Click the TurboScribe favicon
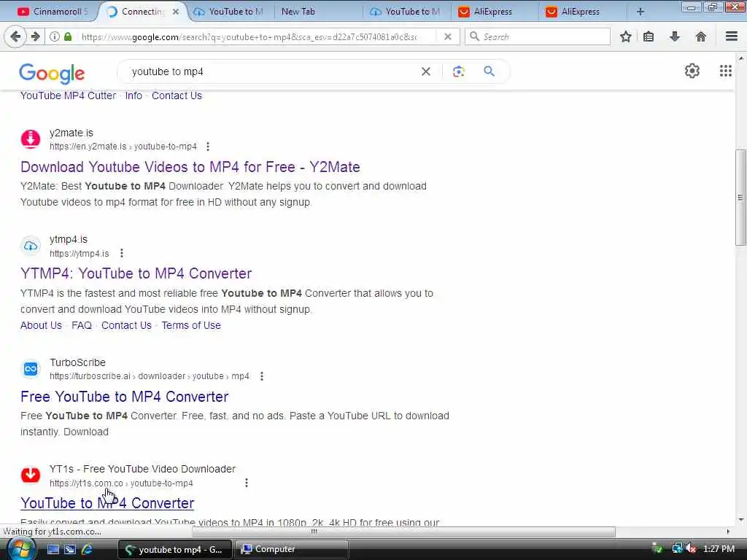The image size is (747, 560). [x=31, y=368]
